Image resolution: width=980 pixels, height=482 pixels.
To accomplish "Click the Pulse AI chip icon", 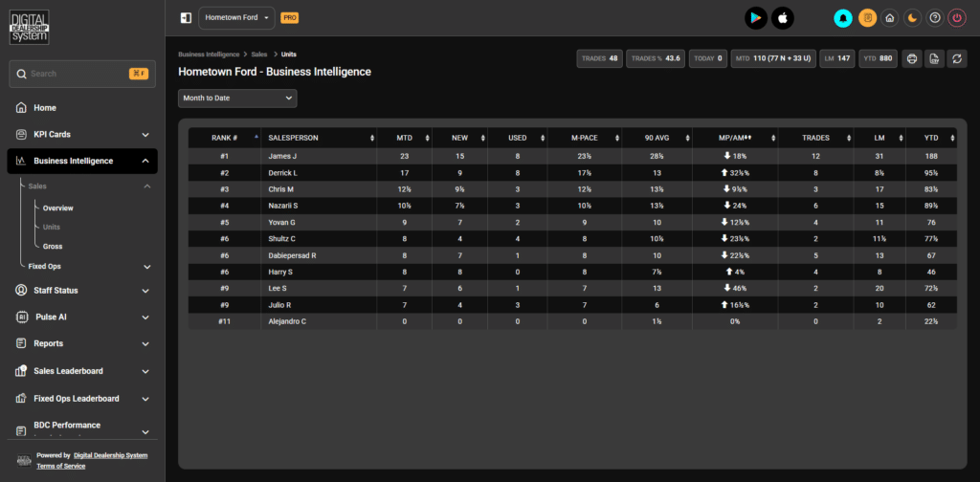I will [21, 318].
